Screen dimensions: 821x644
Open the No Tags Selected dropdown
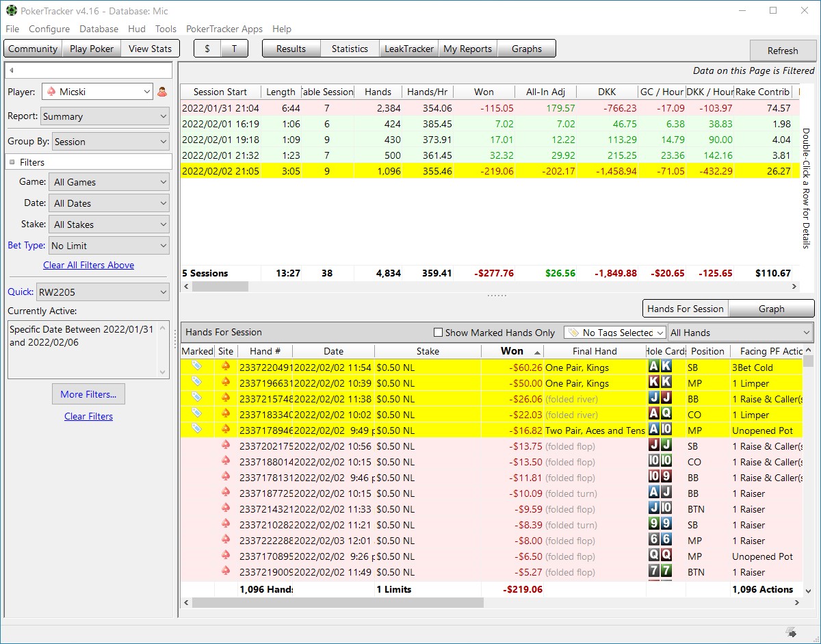pos(615,333)
